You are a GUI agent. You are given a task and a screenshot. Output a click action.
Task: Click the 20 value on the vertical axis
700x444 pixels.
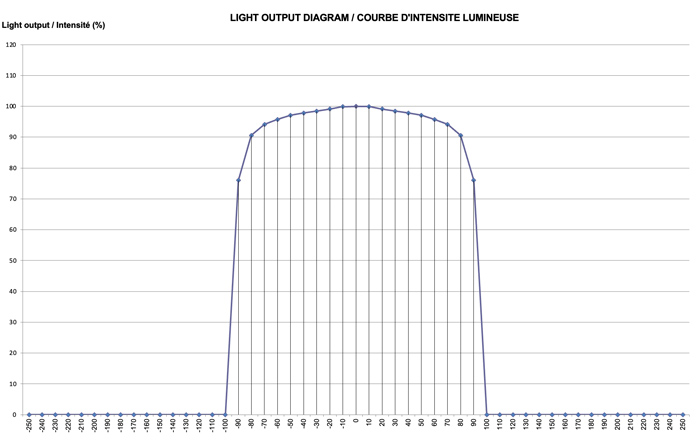(x=12, y=353)
